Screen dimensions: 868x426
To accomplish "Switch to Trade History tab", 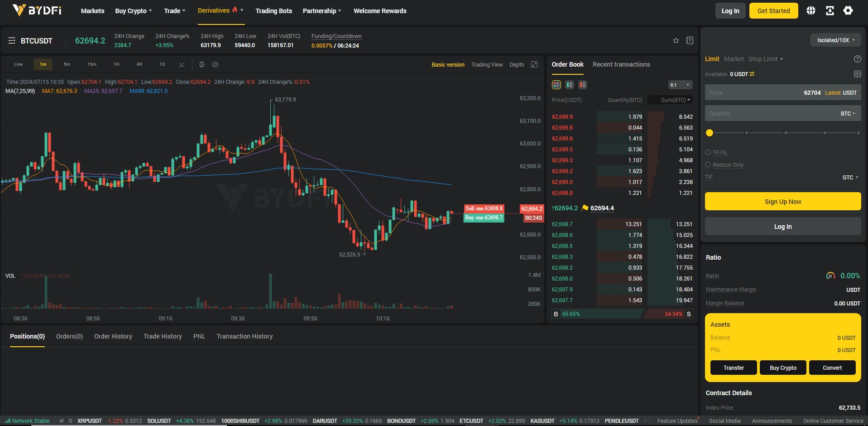I will [163, 336].
